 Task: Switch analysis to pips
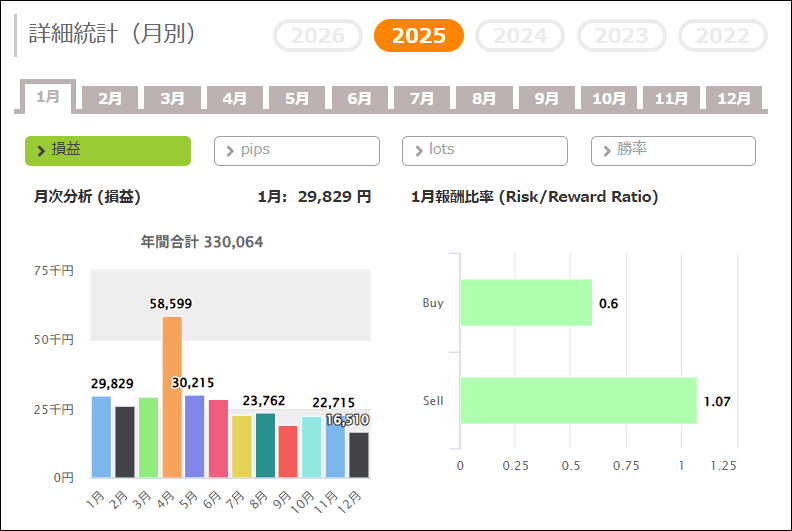(297, 150)
